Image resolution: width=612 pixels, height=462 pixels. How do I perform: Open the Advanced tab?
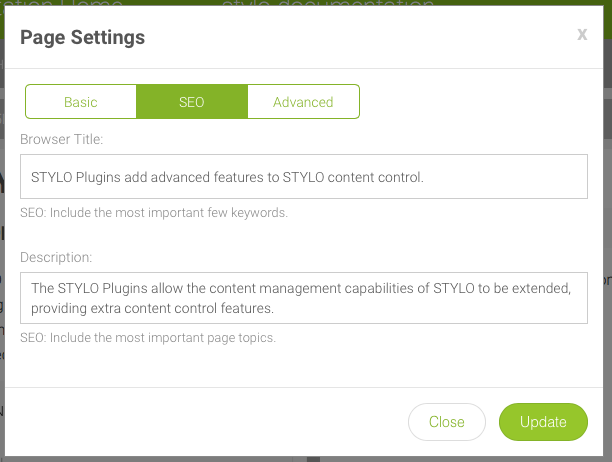click(303, 102)
